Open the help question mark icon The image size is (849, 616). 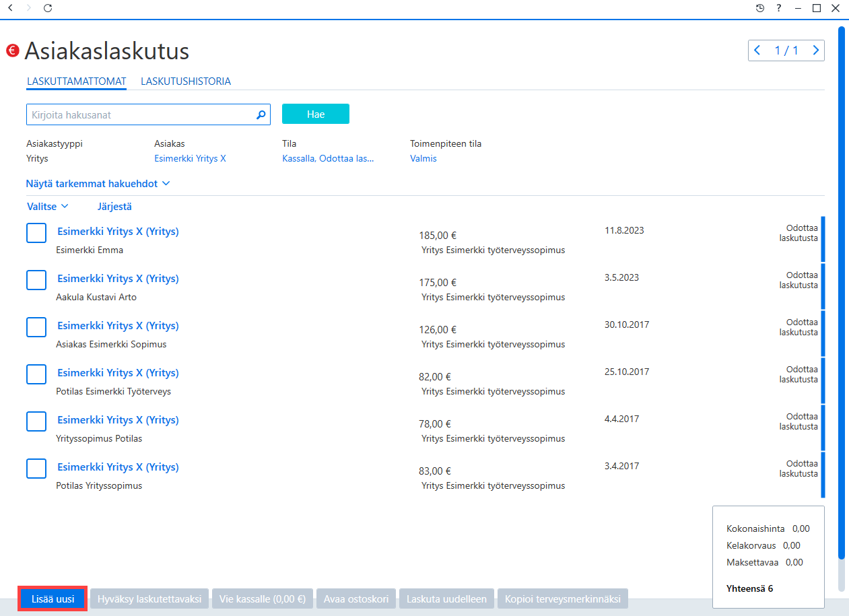click(x=779, y=8)
